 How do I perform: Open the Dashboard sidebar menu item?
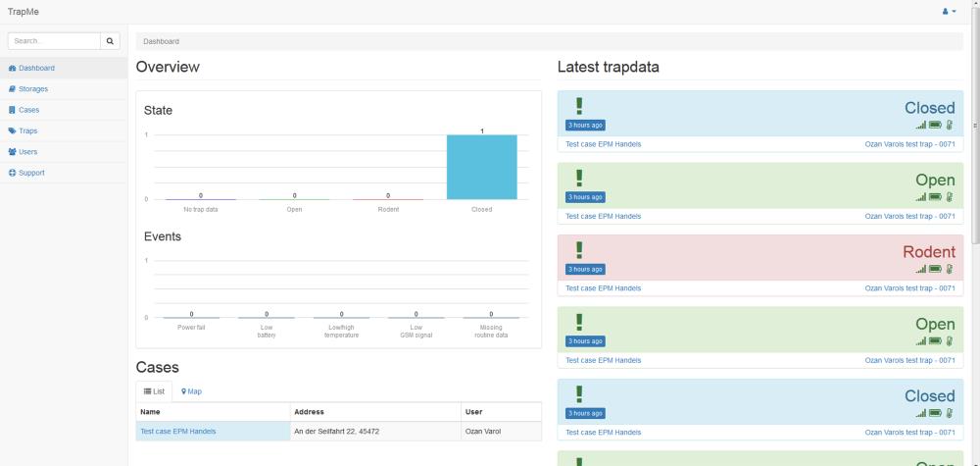(64, 68)
